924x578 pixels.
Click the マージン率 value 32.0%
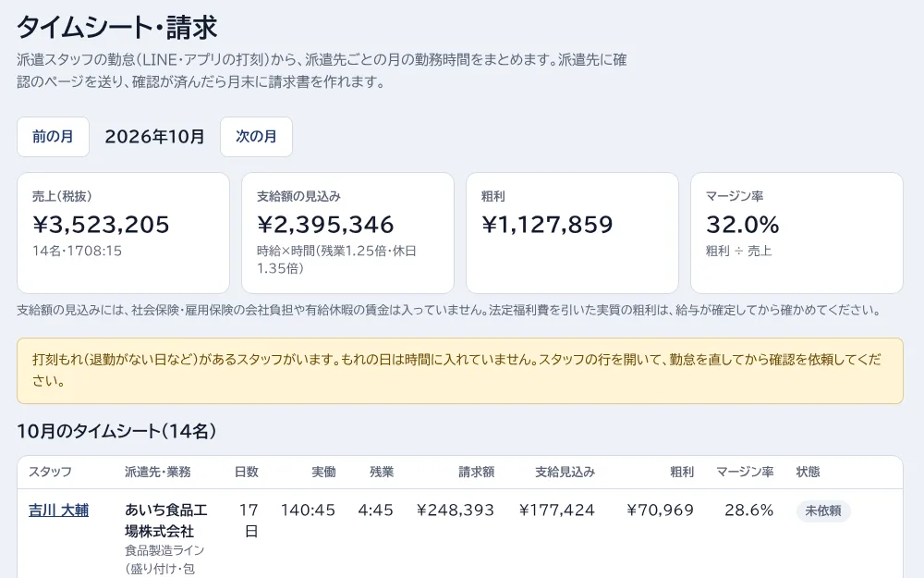point(743,225)
